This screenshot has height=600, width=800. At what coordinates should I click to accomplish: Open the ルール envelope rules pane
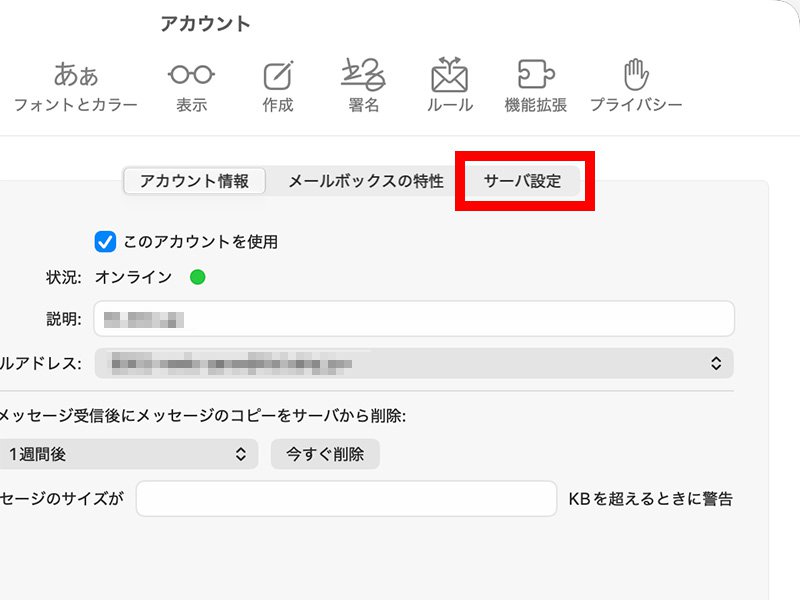[x=449, y=87]
